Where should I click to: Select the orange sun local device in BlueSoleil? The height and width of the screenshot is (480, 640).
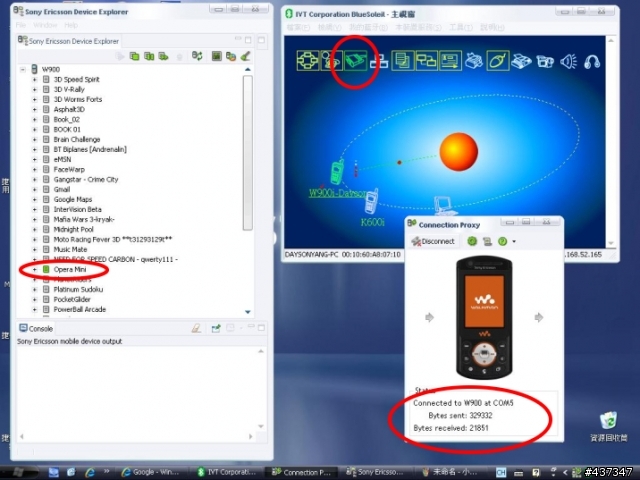click(x=458, y=151)
